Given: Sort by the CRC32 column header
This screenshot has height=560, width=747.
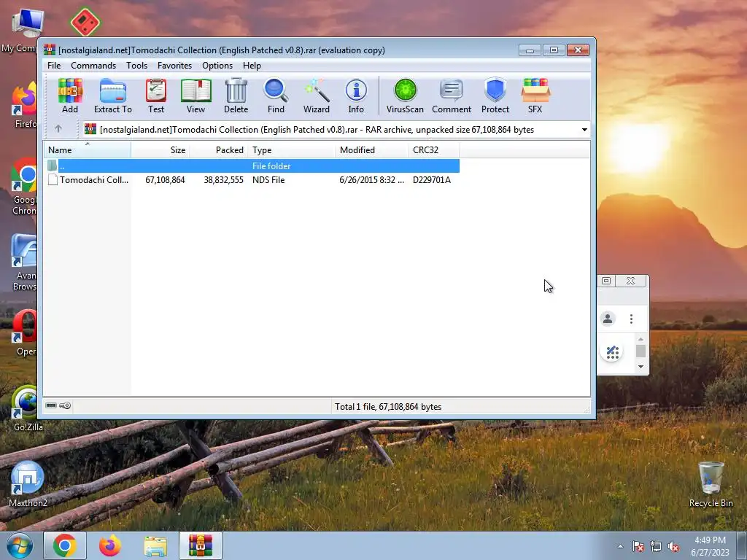Looking at the screenshot, I should pos(433,150).
